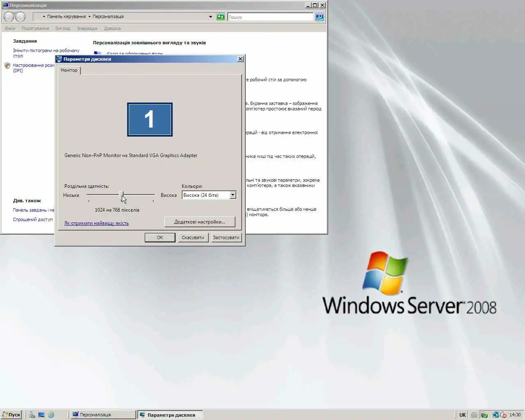525x420 pixels.
Task: Click slider track toward Низька end
Action: [103, 194]
